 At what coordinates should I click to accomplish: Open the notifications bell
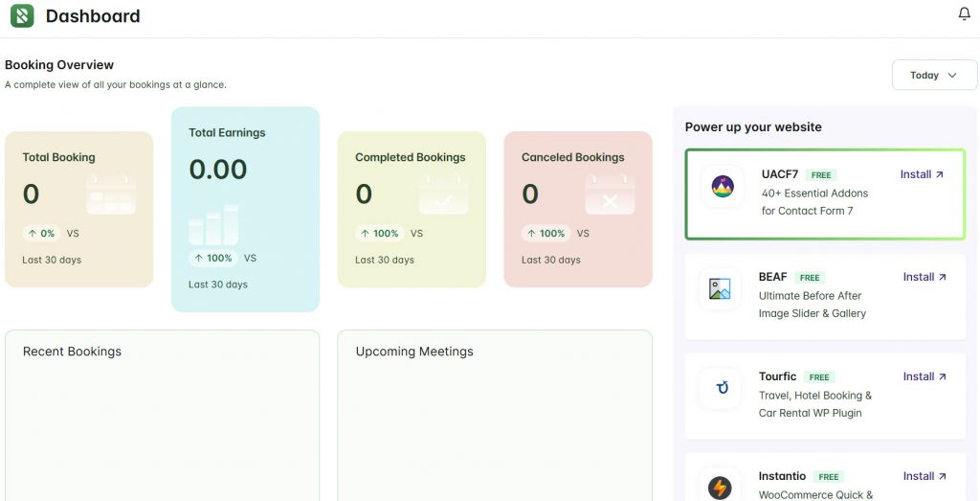965,13
